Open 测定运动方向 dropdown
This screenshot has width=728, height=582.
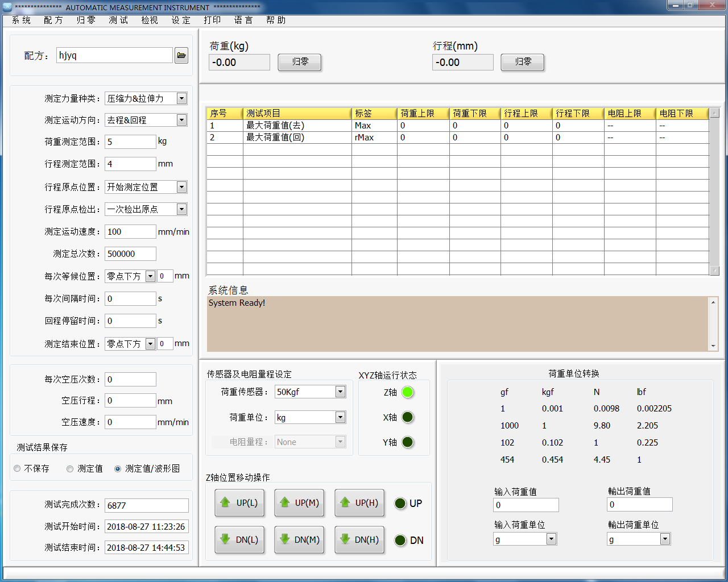[181, 120]
